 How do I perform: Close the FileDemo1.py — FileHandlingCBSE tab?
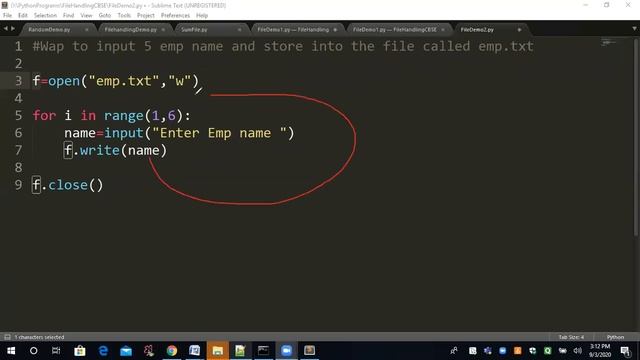(x=443, y=30)
